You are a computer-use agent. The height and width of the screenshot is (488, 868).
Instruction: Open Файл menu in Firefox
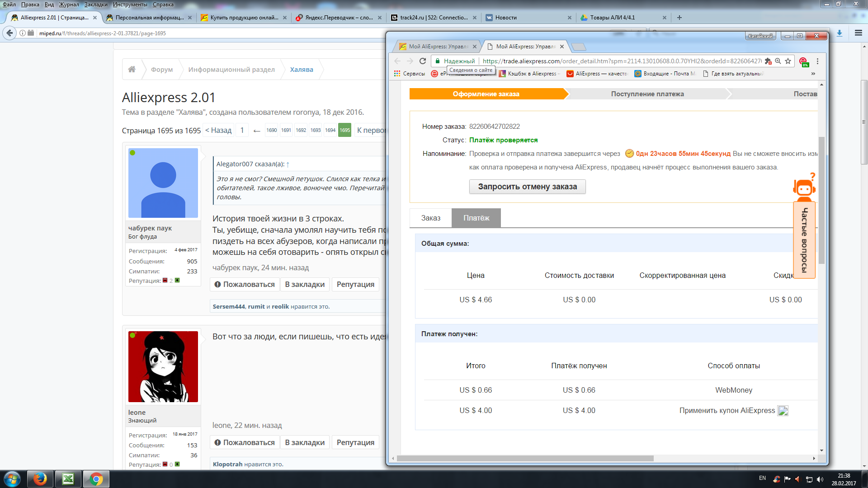click(x=9, y=5)
